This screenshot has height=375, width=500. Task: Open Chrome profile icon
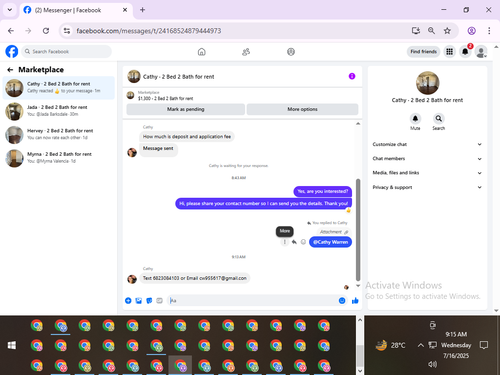tap(472, 31)
